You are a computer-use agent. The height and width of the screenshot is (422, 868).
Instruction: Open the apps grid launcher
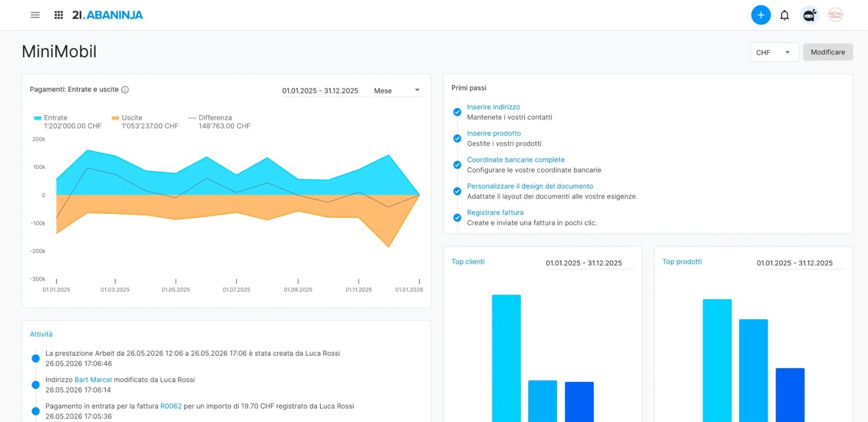point(59,15)
